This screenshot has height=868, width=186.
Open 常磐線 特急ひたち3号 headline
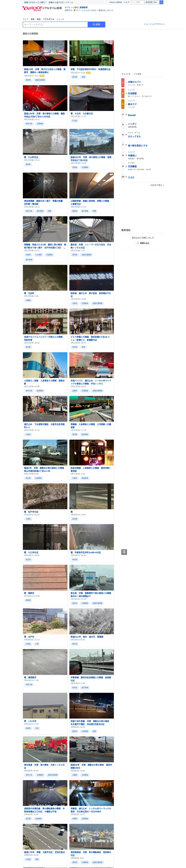pyautogui.click(x=45, y=246)
